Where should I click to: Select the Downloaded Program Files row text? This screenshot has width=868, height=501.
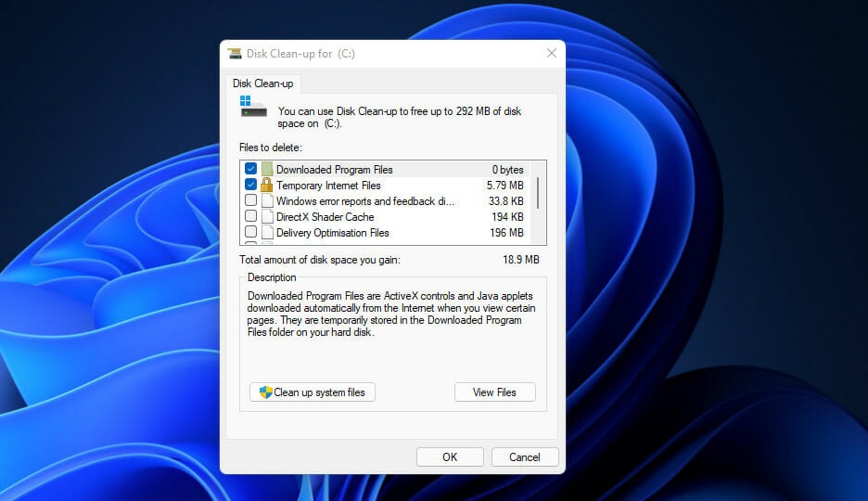(335, 170)
